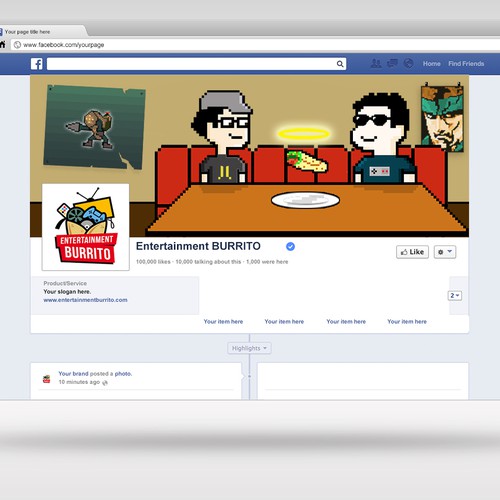This screenshot has height=500, width=500.
Task: Like the Entertainment BURRITO page
Action: pos(412,252)
